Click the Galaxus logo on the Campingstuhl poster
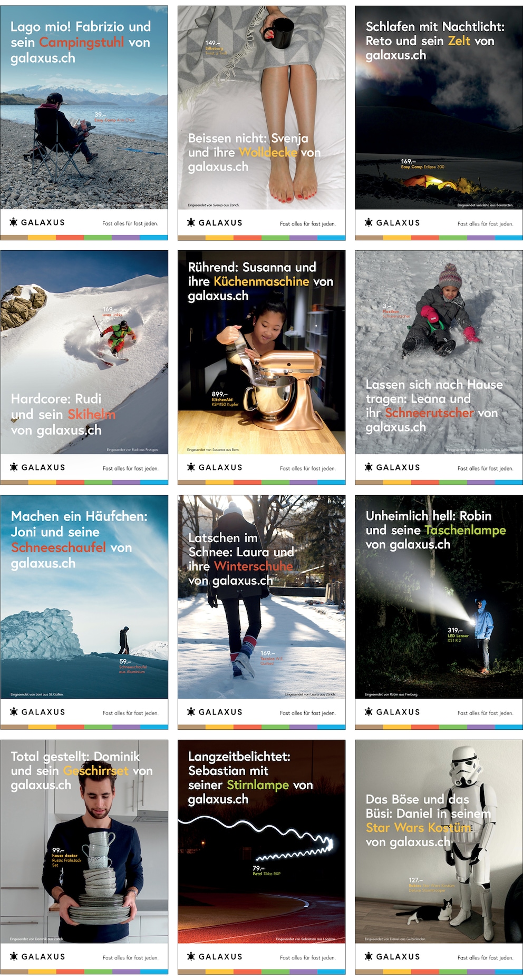This screenshot has height=980, width=523. 37,222
